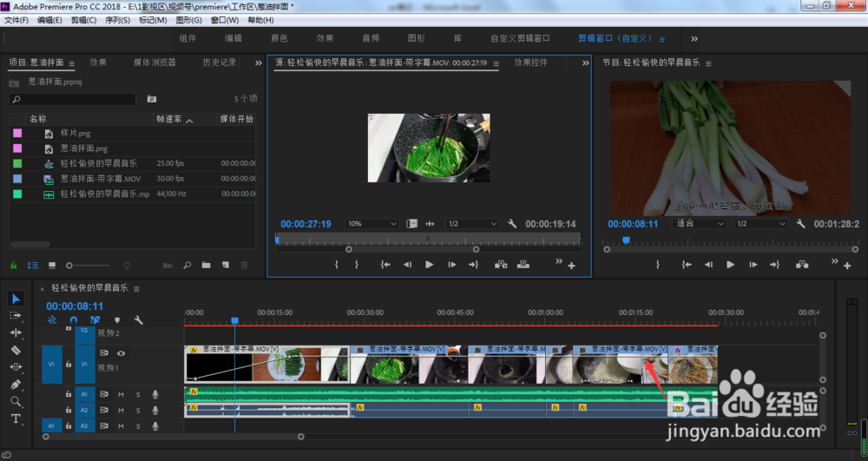Play sequence in Program monitor
Image resolution: width=868 pixels, height=461 pixels.
click(730, 265)
